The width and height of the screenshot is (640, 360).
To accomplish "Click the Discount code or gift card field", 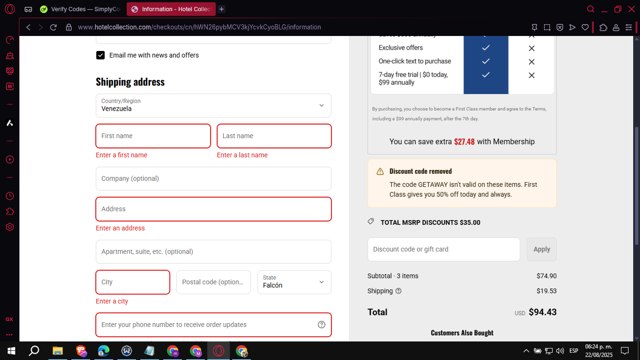I will tap(444, 249).
